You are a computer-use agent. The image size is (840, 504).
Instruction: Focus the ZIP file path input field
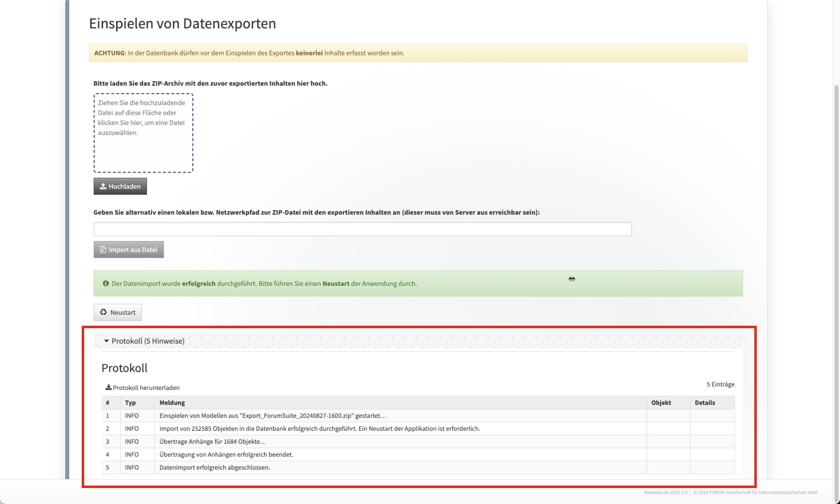coord(362,229)
